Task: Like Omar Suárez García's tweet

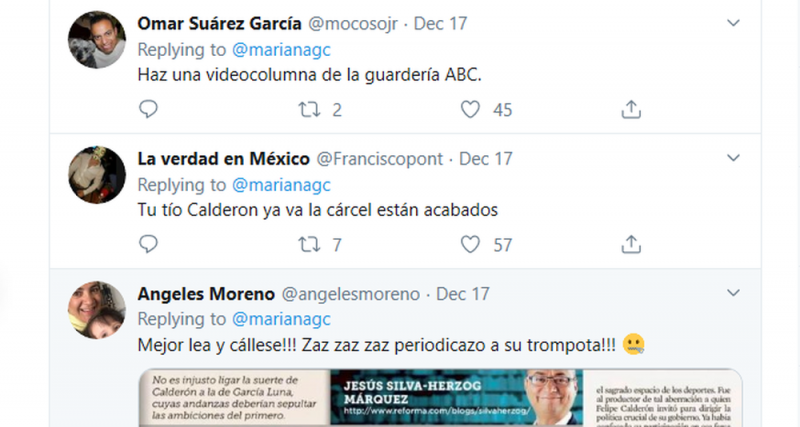Action: coord(470,109)
